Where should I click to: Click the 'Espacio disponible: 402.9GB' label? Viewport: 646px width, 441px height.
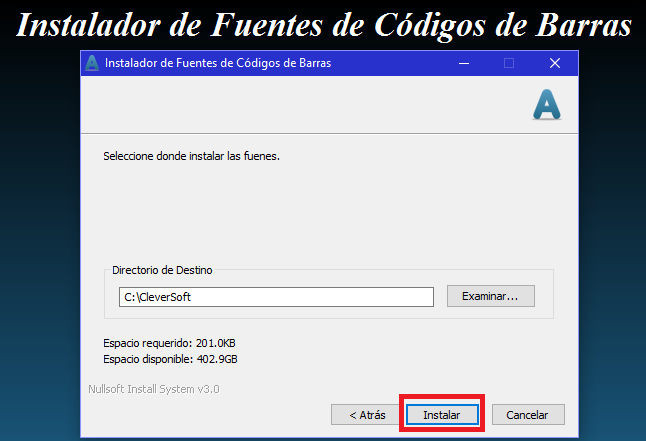pyautogui.click(x=170, y=358)
